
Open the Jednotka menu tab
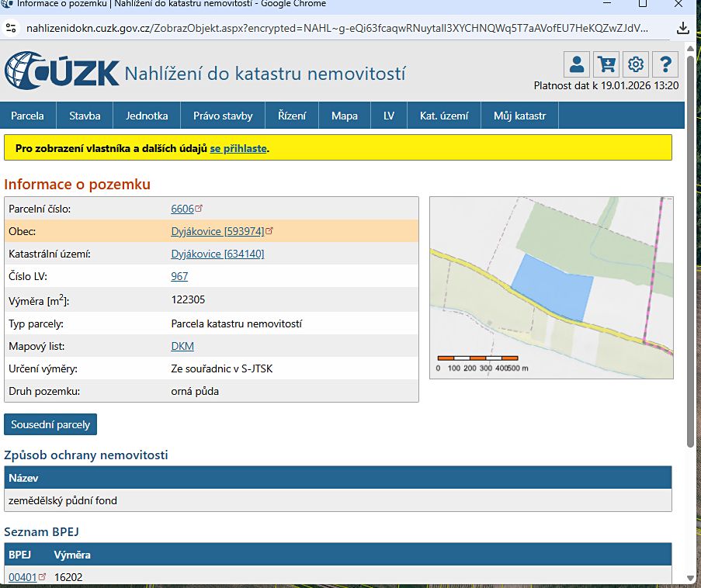[x=147, y=116]
